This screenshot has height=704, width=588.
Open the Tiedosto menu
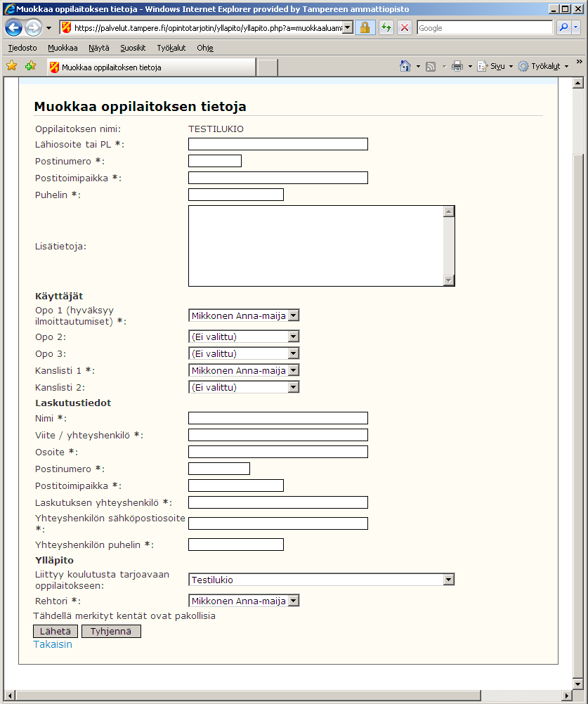click(22, 48)
